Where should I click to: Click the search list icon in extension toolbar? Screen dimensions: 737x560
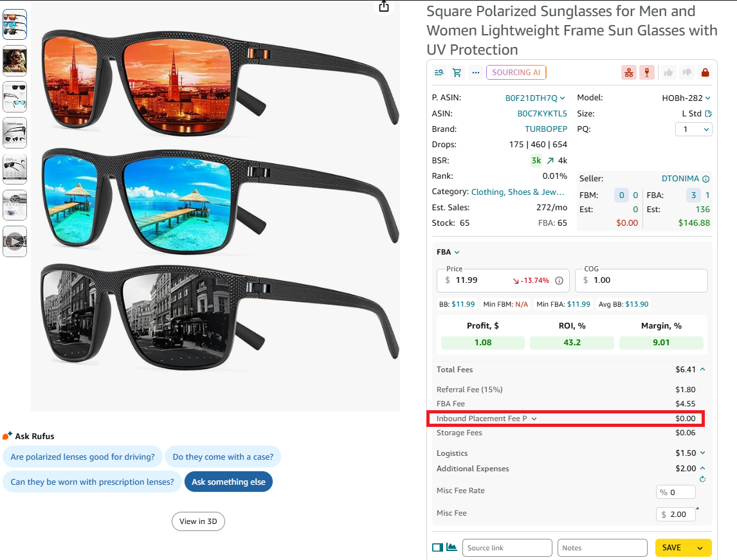pyautogui.click(x=439, y=73)
